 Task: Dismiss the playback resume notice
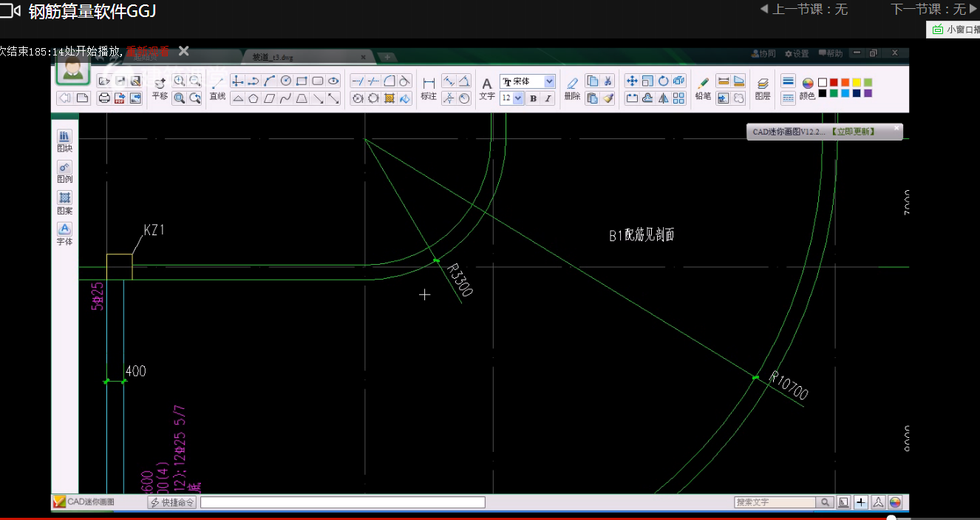[183, 50]
